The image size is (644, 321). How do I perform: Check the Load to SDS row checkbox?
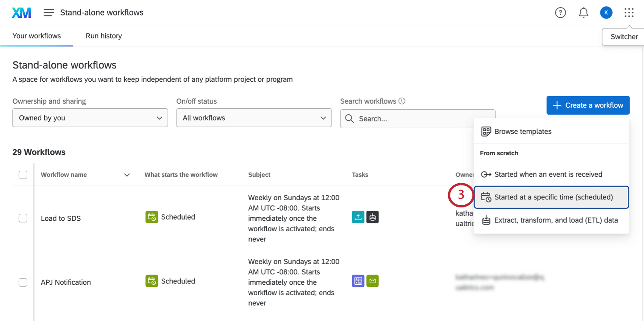pyautogui.click(x=23, y=218)
